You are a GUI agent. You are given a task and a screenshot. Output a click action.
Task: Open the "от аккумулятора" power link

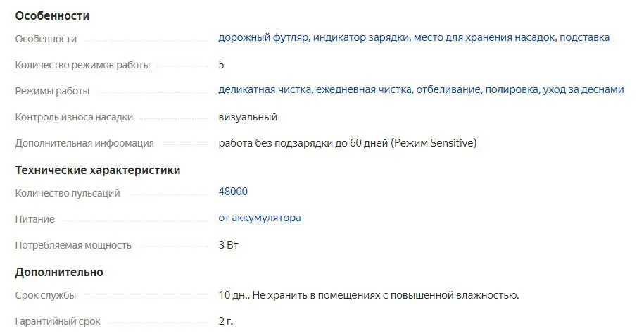coord(260,218)
